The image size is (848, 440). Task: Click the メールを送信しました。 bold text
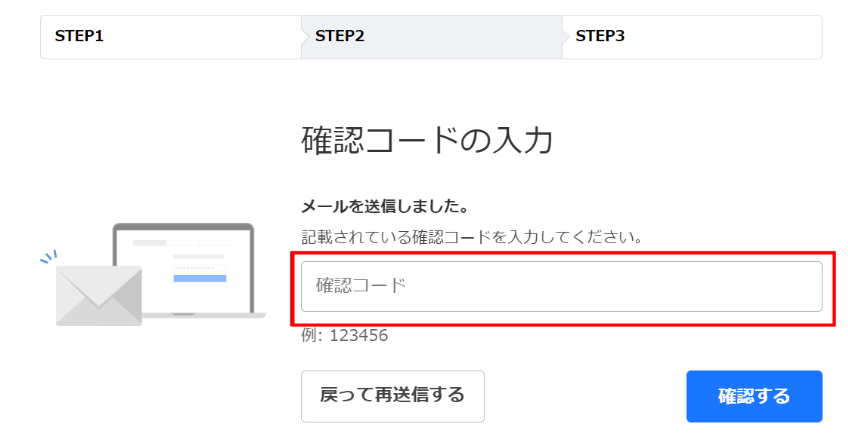(385, 206)
